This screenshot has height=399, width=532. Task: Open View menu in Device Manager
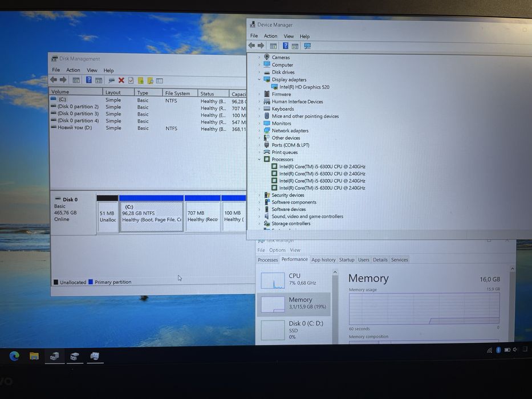tap(289, 36)
